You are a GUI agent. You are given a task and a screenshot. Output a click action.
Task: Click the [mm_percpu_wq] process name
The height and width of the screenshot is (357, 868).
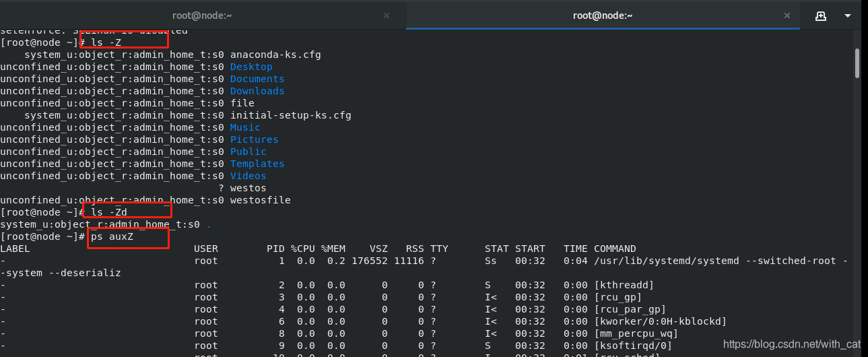636,333
